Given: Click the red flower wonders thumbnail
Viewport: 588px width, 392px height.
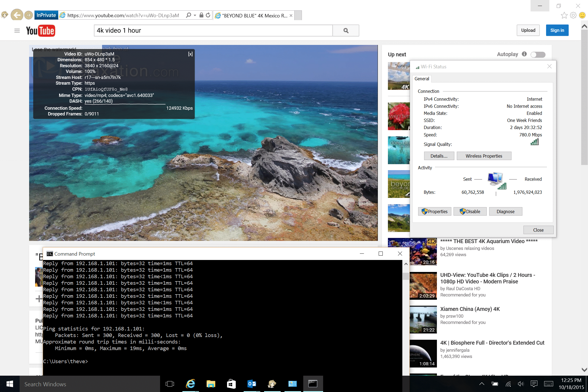Looking at the screenshot, I should (399, 116).
